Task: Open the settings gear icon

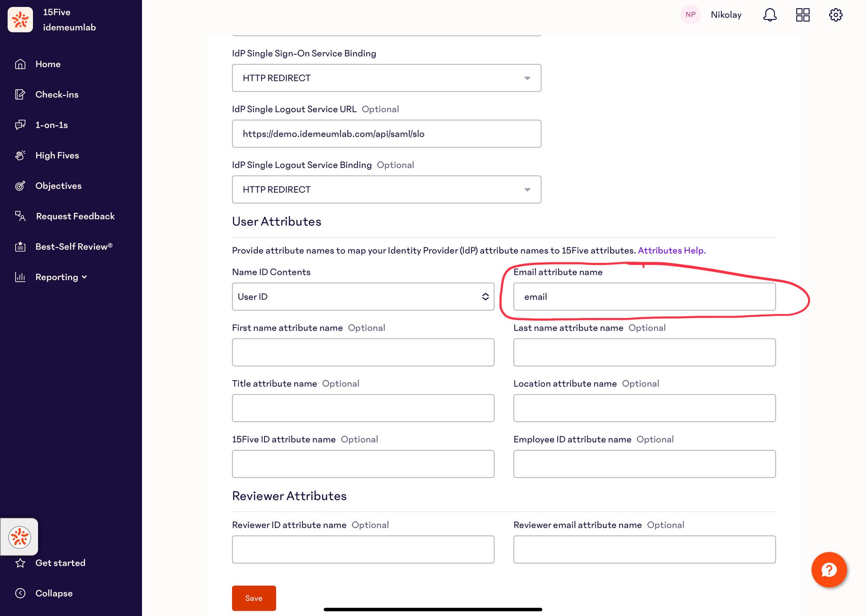Action: 835,15
